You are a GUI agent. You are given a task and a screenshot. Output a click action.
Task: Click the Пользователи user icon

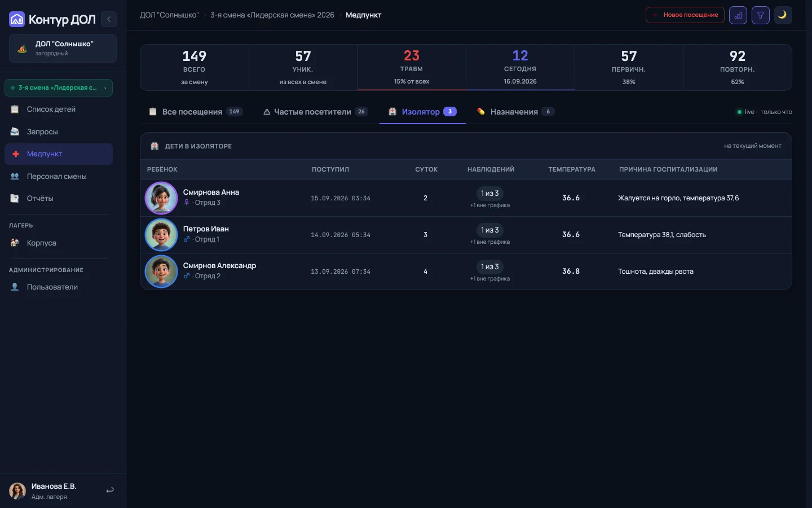pos(15,287)
